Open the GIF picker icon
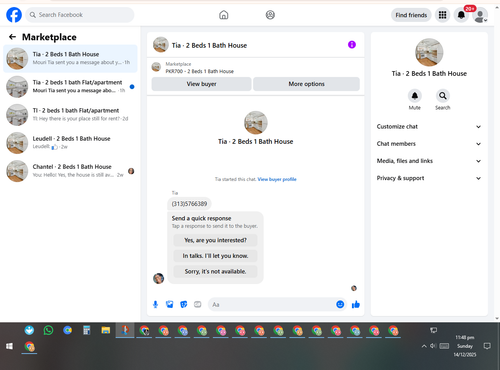The width and height of the screenshot is (500, 370). tap(198, 304)
